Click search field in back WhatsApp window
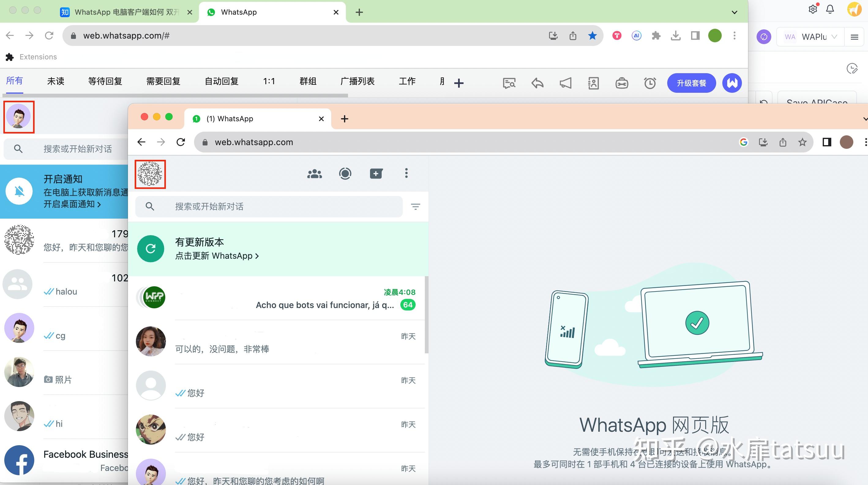 click(x=66, y=149)
